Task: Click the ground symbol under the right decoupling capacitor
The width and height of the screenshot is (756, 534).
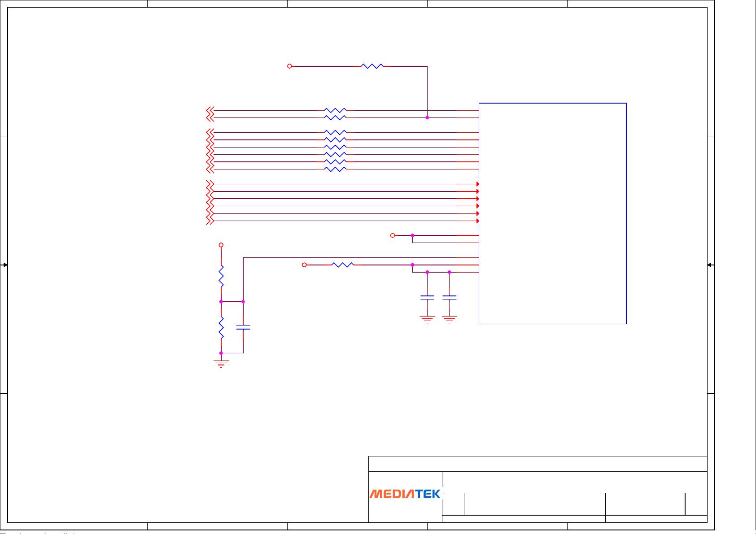Action: [449, 319]
